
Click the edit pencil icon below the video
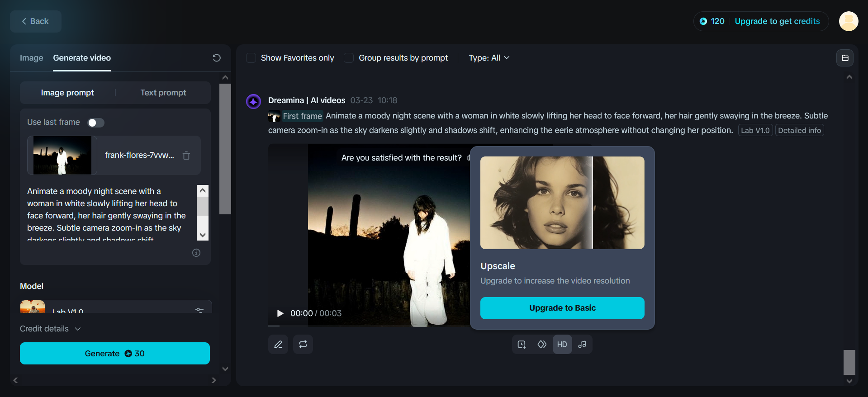point(278,345)
